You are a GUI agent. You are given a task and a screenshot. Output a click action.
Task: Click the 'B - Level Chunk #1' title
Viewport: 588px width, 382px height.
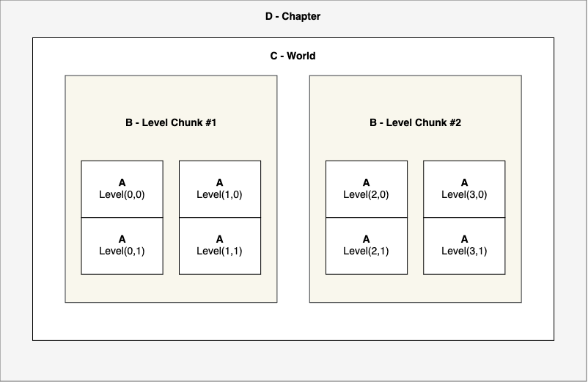point(171,122)
